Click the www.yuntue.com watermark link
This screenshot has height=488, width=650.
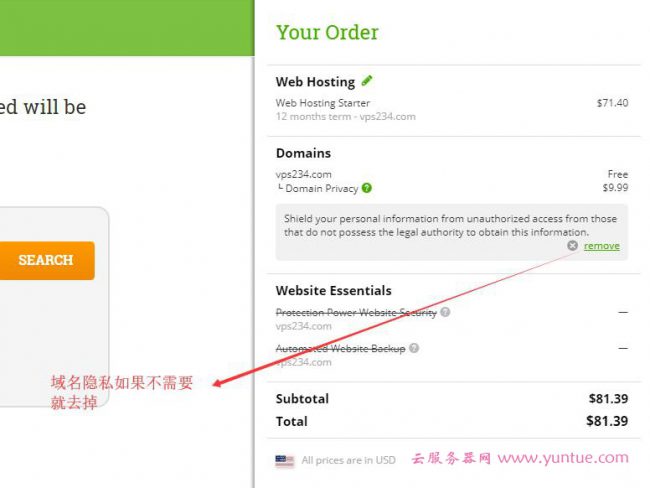tap(563, 458)
